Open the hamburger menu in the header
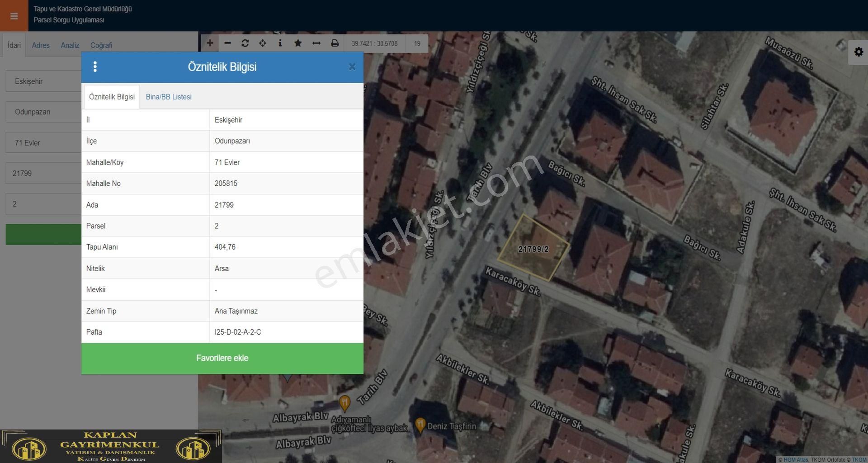 (x=14, y=16)
